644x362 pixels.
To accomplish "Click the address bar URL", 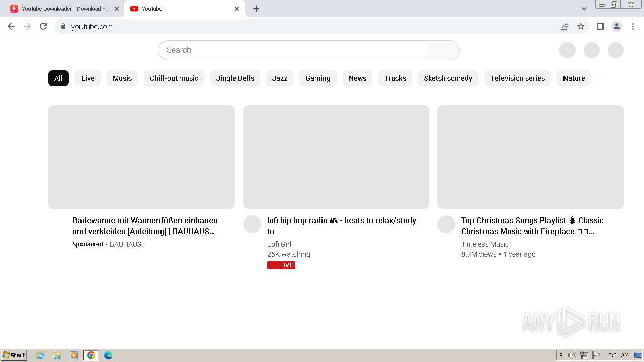I will (x=92, y=27).
